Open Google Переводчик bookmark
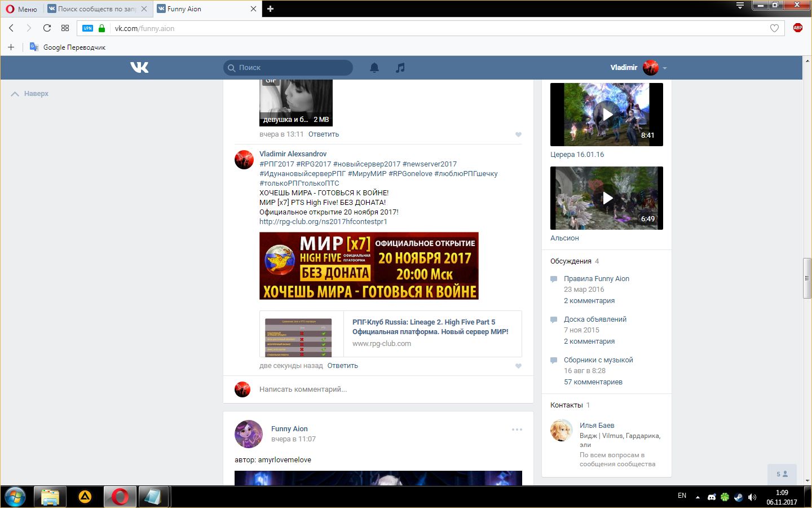Image resolution: width=812 pixels, height=508 pixels. tap(68, 47)
